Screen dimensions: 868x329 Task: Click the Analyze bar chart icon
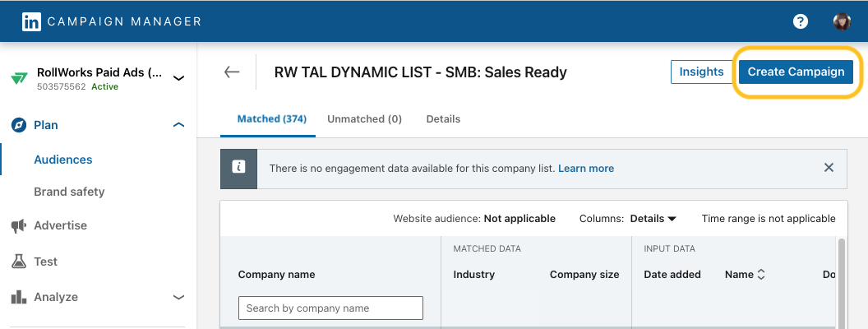pyautogui.click(x=19, y=297)
